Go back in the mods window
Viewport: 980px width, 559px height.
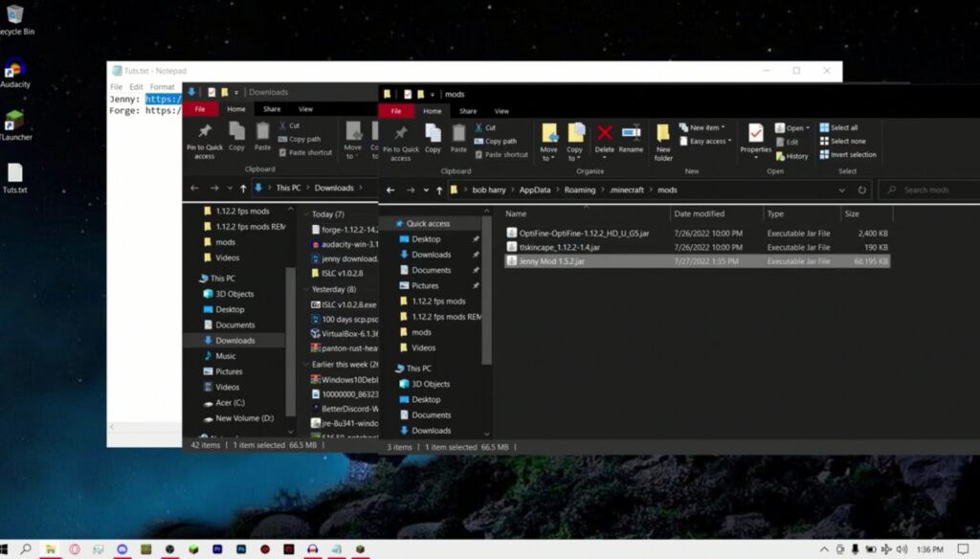[390, 190]
